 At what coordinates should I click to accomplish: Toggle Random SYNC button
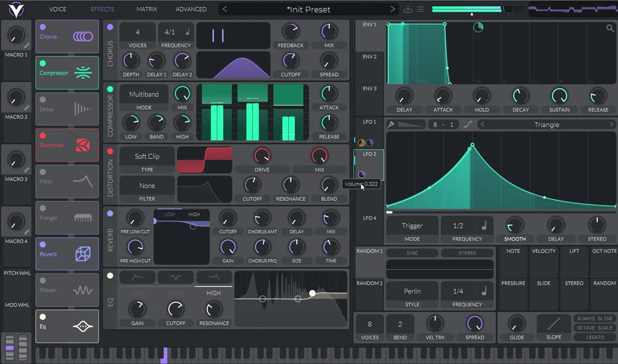[x=412, y=253]
